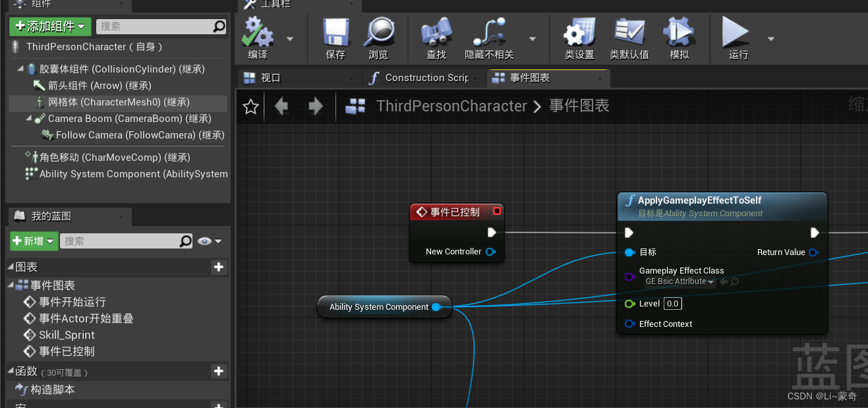Viewport: 868px width, 408px height.
Task: Click the Save (保存) floppy disk icon
Action: [x=335, y=32]
